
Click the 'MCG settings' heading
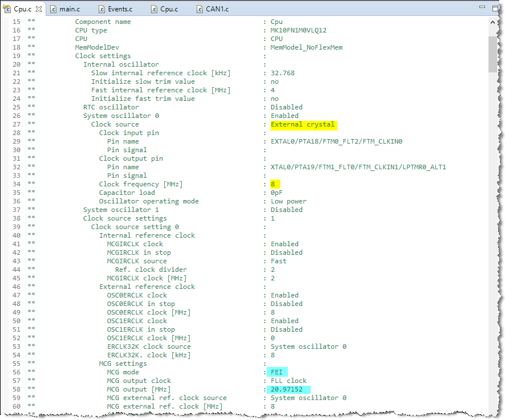(x=123, y=364)
